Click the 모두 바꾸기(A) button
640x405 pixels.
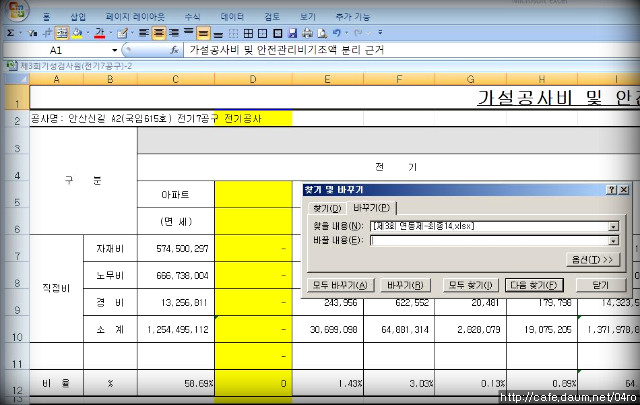tap(340, 285)
